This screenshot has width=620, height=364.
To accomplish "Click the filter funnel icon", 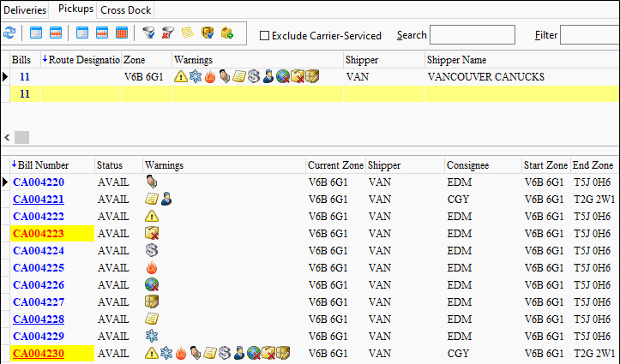I will [x=147, y=33].
